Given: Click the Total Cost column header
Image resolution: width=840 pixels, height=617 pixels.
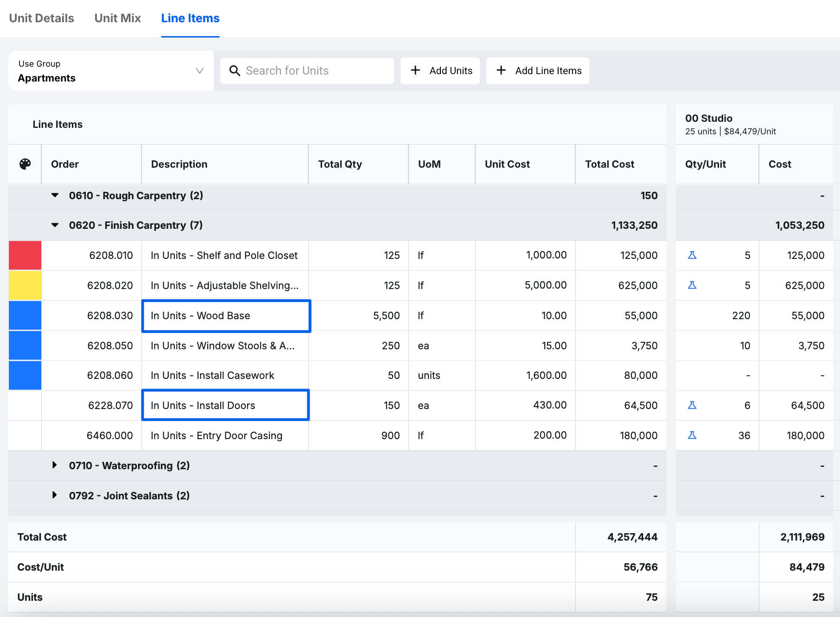Looking at the screenshot, I should click(x=610, y=164).
